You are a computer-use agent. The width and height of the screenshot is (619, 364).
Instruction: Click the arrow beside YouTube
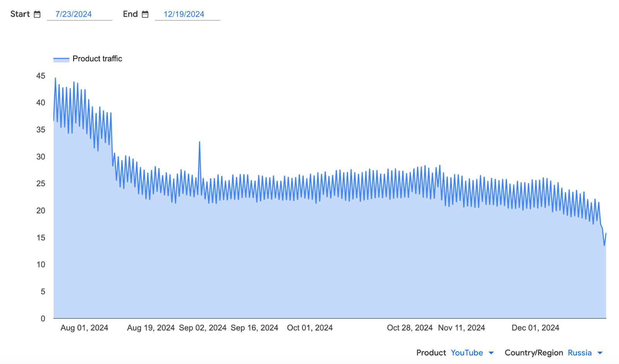pyautogui.click(x=491, y=353)
